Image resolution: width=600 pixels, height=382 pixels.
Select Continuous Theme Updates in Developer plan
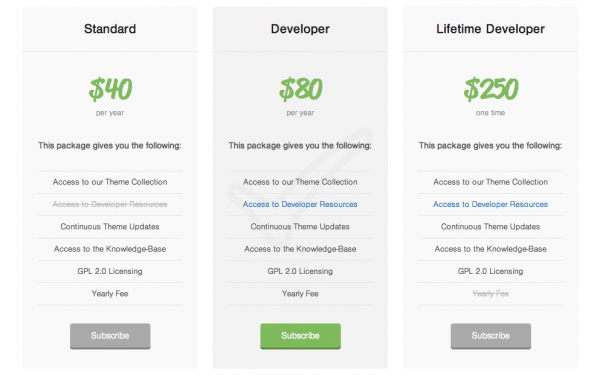click(x=300, y=227)
